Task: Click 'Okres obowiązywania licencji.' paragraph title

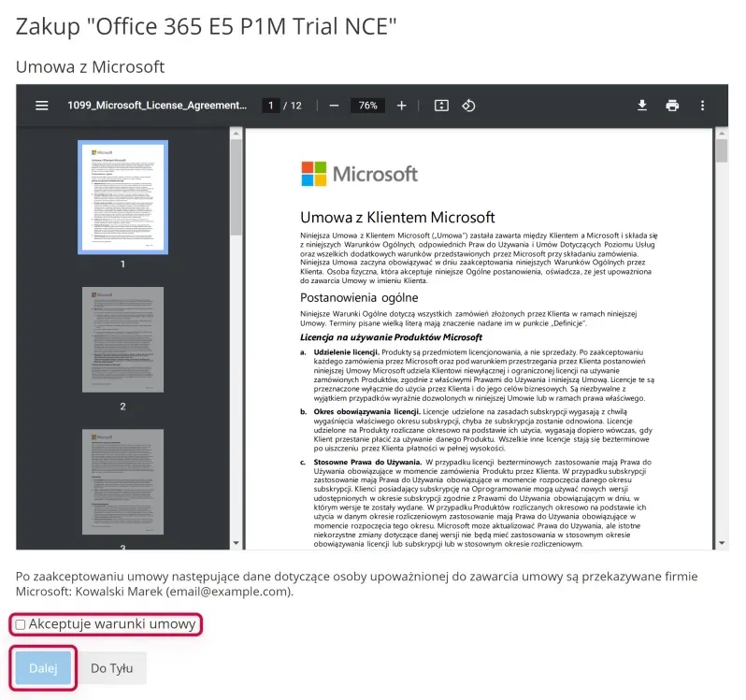Action: tap(366, 412)
